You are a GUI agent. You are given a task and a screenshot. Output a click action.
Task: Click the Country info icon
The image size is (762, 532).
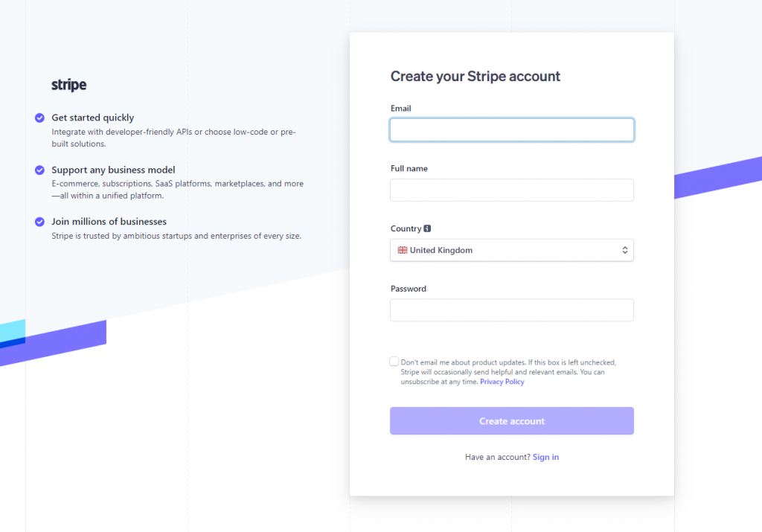tap(427, 228)
